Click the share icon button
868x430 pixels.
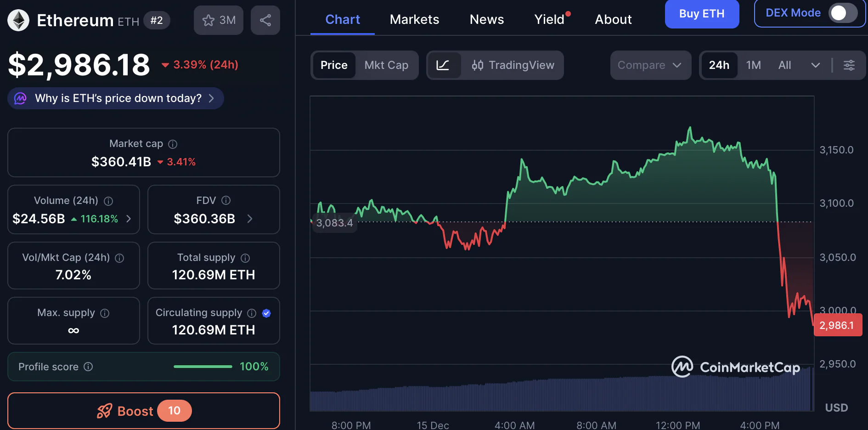(x=265, y=20)
